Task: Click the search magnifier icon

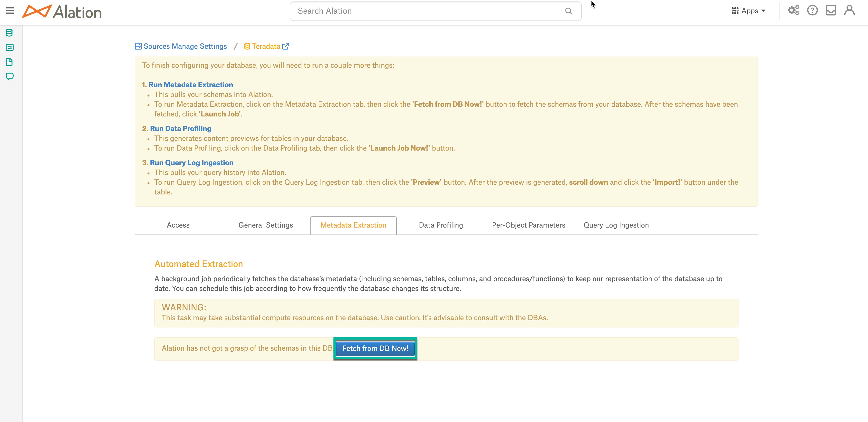Action: pyautogui.click(x=568, y=11)
